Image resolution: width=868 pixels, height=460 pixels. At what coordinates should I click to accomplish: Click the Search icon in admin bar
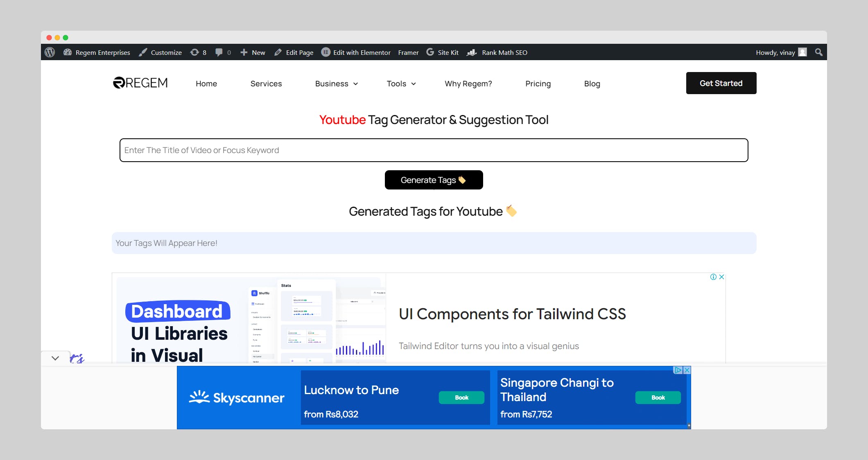click(x=819, y=52)
